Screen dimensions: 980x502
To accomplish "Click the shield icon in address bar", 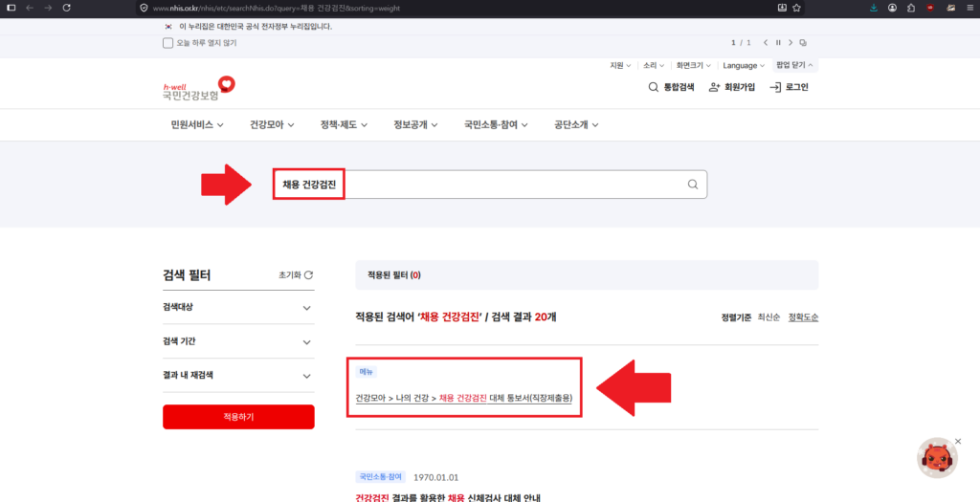I will (x=144, y=8).
